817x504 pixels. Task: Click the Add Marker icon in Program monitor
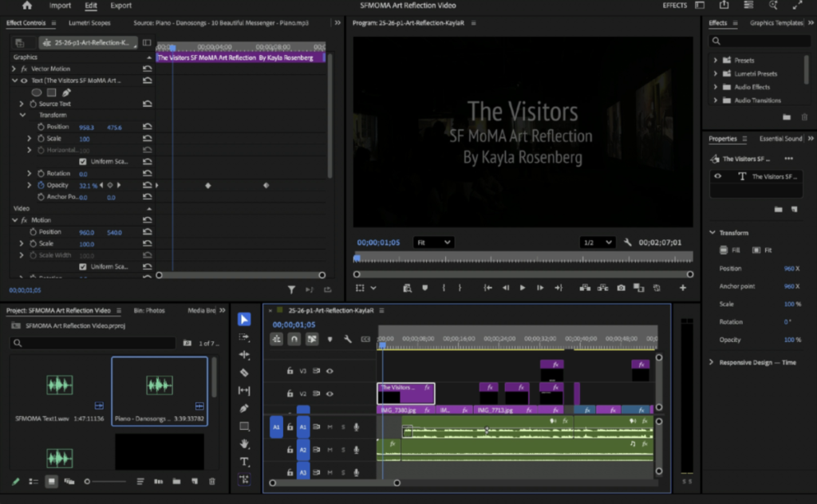(x=424, y=288)
